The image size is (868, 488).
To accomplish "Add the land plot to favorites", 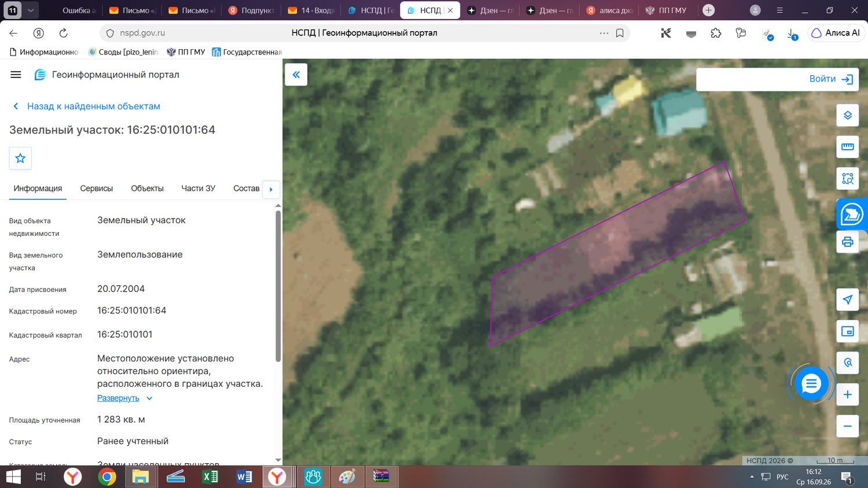I will pyautogui.click(x=20, y=158).
